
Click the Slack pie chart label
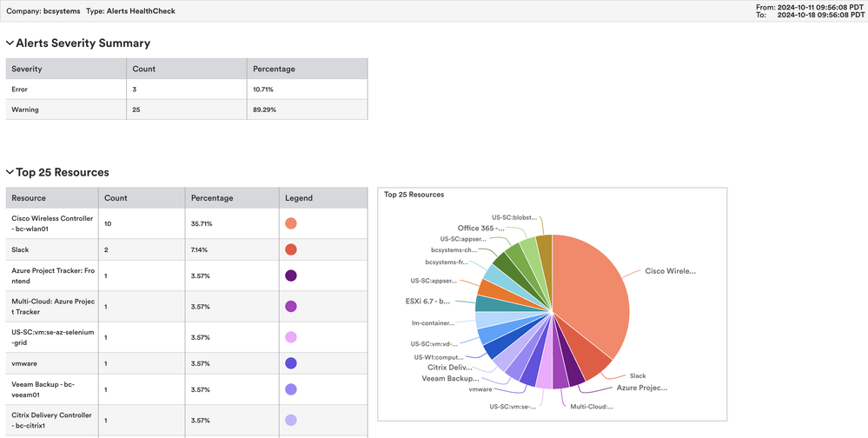tap(638, 375)
